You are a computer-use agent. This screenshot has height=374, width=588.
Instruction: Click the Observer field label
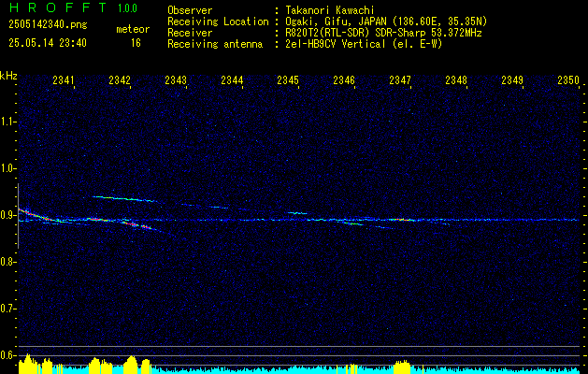coord(190,10)
